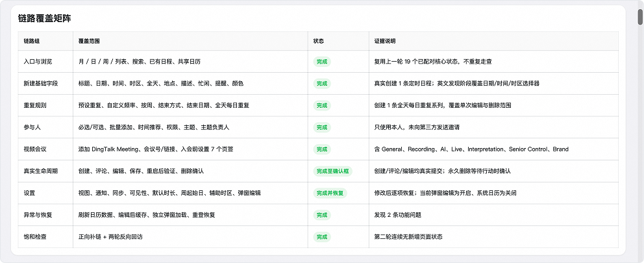Viewport: 644px width, 263px height.
Task: Click the text 第二轮连续无新增页面状态
Action: [408, 236]
